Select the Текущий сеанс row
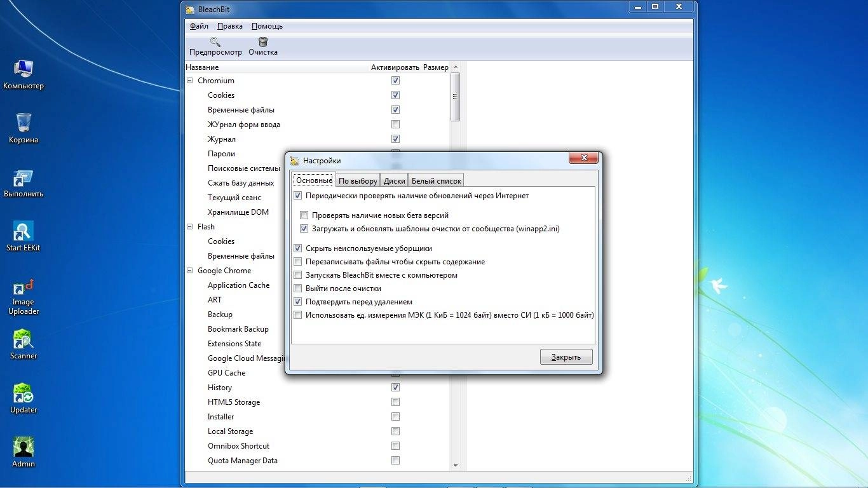Viewport: 868px width, 488px height. 234,198
